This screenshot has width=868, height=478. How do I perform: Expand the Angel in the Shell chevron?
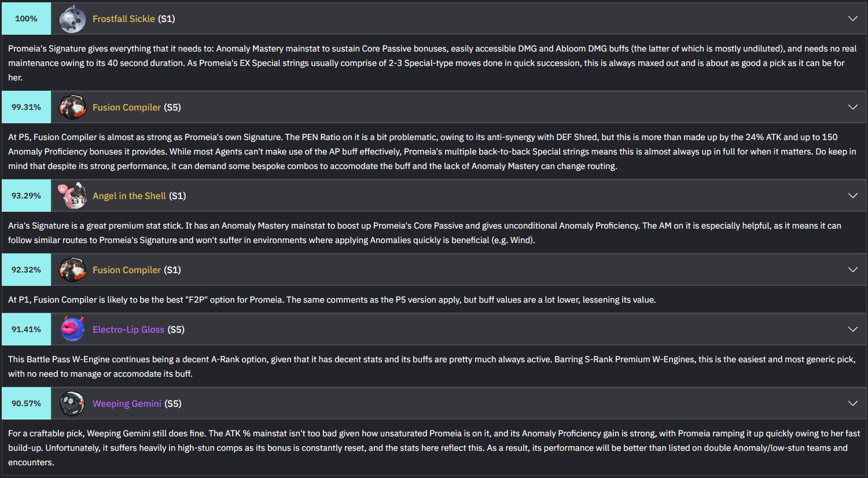853,196
